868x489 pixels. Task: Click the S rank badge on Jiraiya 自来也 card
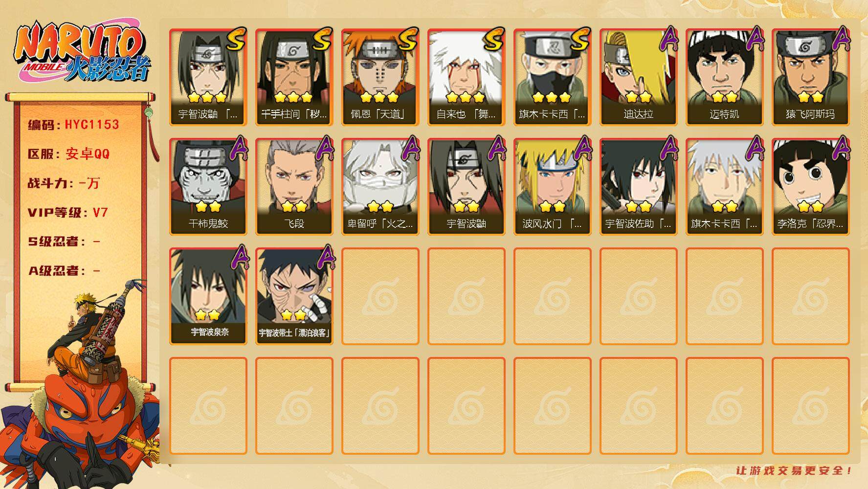click(x=494, y=39)
